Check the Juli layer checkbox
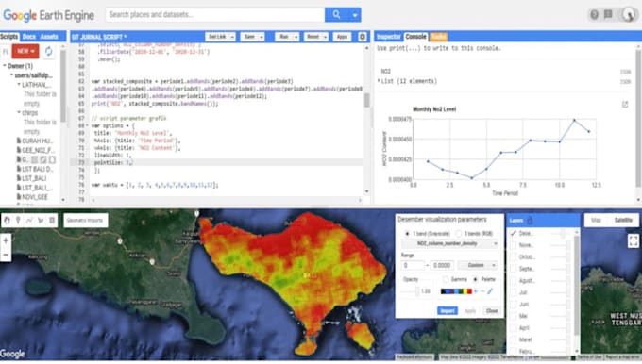This screenshot has width=642, height=364. click(x=513, y=292)
